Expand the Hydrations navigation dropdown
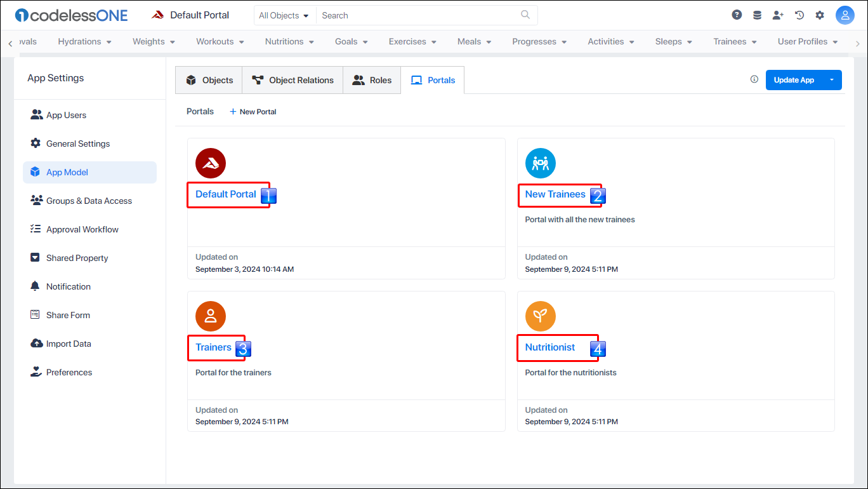Viewport: 868px width, 489px height. (x=84, y=41)
